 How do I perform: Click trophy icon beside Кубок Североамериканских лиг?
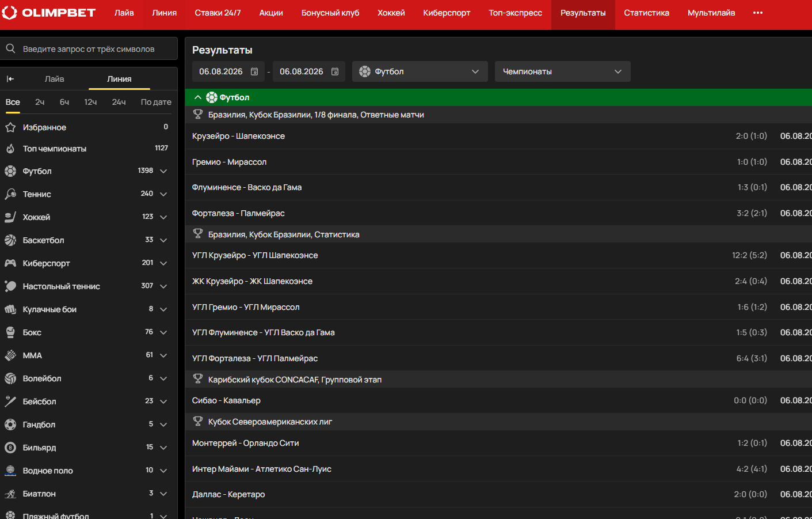coord(198,421)
